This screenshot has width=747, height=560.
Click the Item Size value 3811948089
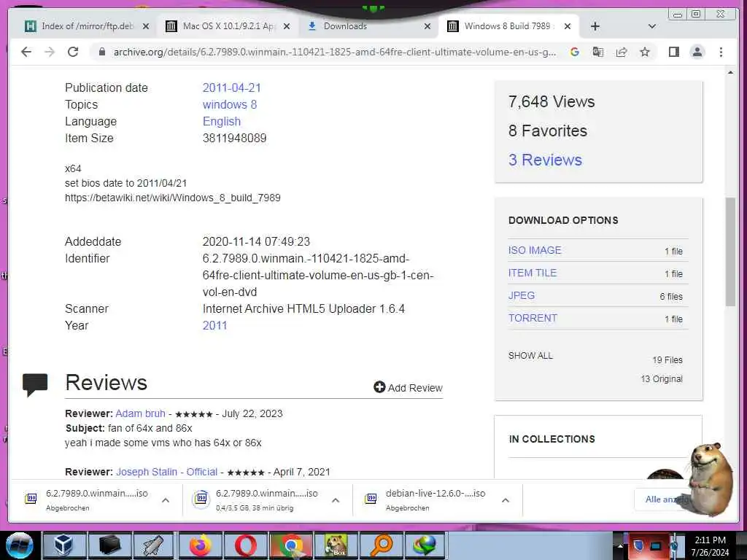[x=234, y=138]
